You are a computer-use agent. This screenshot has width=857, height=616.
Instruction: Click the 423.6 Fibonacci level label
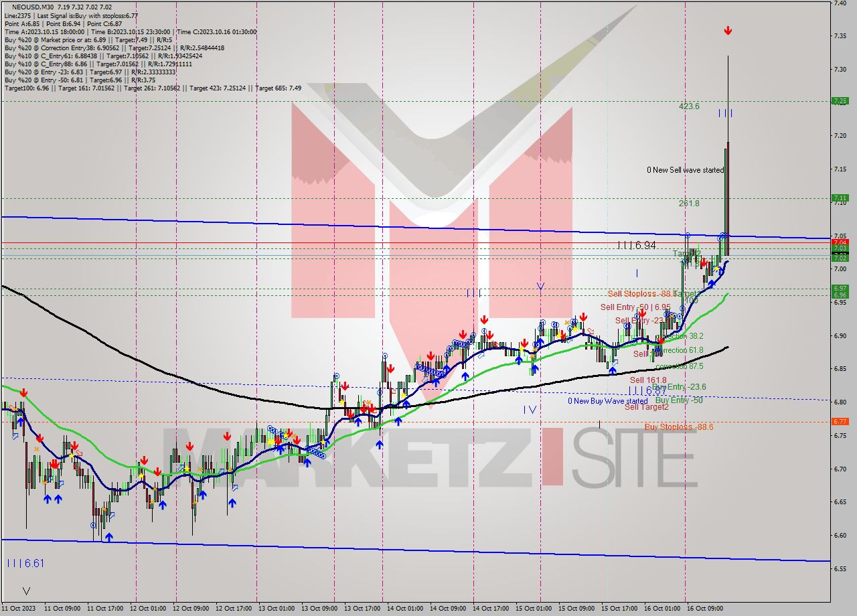click(x=689, y=106)
